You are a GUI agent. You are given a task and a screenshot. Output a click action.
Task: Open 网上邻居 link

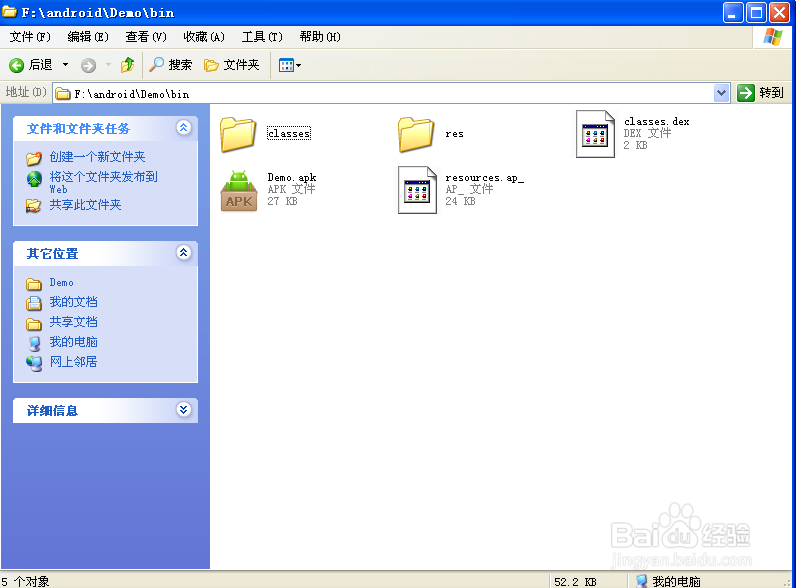(x=73, y=362)
